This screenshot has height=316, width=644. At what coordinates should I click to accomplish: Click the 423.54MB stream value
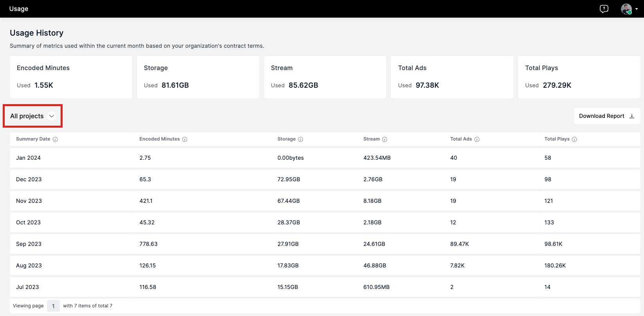pos(377,158)
